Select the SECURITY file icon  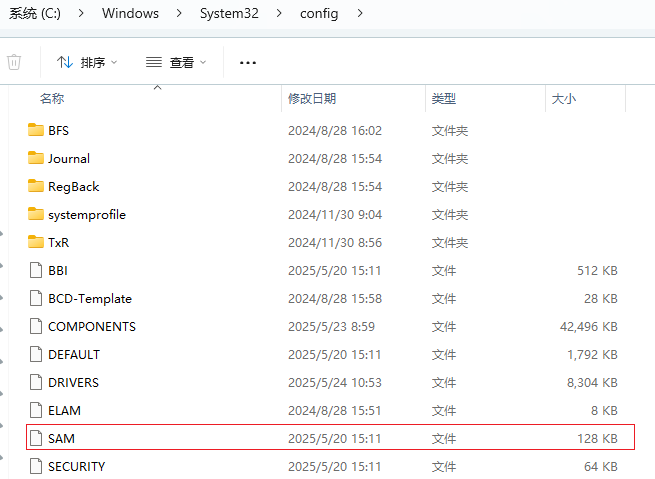tap(36, 466)
